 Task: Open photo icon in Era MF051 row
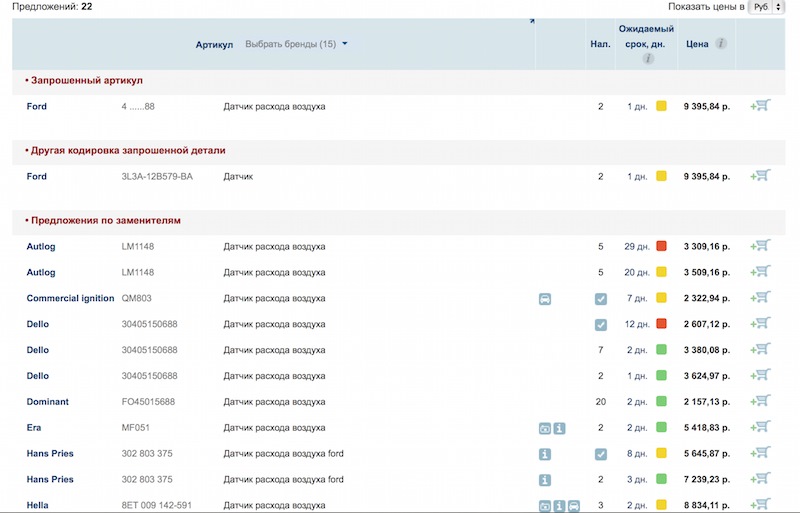click(x=545, y=428)
